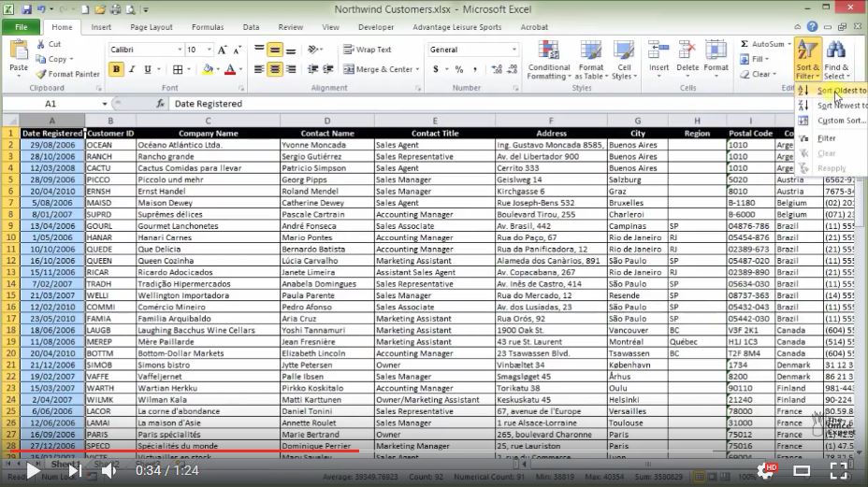
Task: Choose Sort Newest to Oldest option
Action: pos(832,105)
